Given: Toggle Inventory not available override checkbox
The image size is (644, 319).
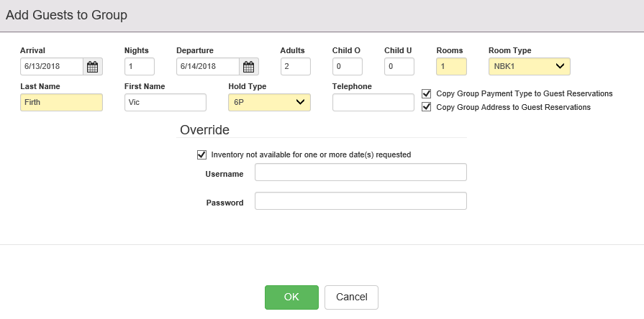Looking at the screenshot, I should tap(201, 154).
